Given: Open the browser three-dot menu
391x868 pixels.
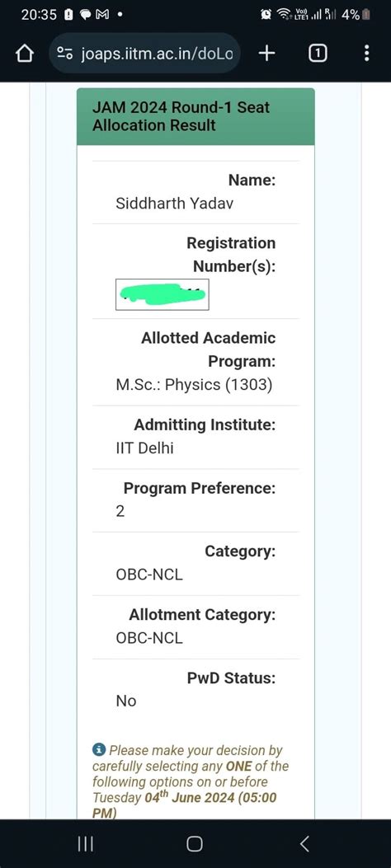Looking at the screenshot, I should click(366, 53).
